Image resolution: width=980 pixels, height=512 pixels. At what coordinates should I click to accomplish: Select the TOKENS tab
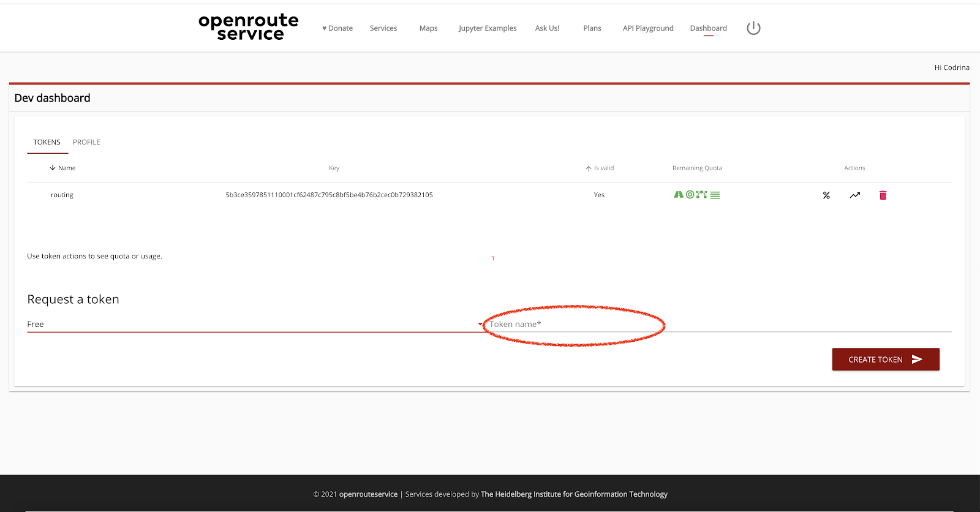(x=47, y=142)
